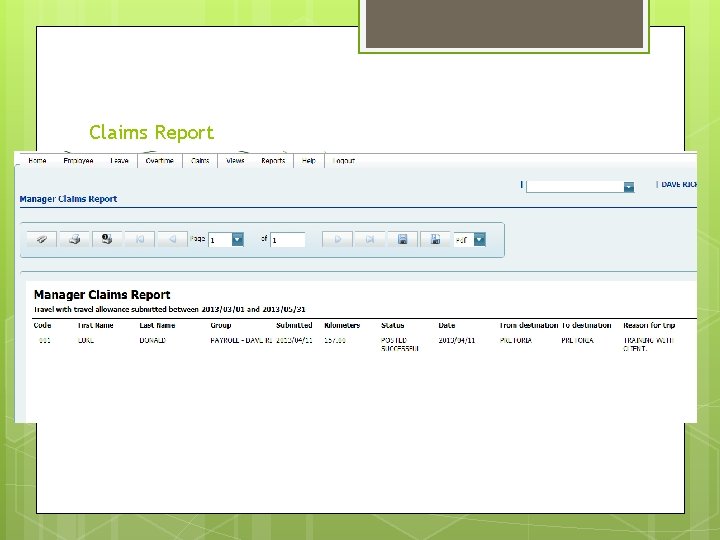Open the Leave menu
Screen dimensions: 720x540
119,161
